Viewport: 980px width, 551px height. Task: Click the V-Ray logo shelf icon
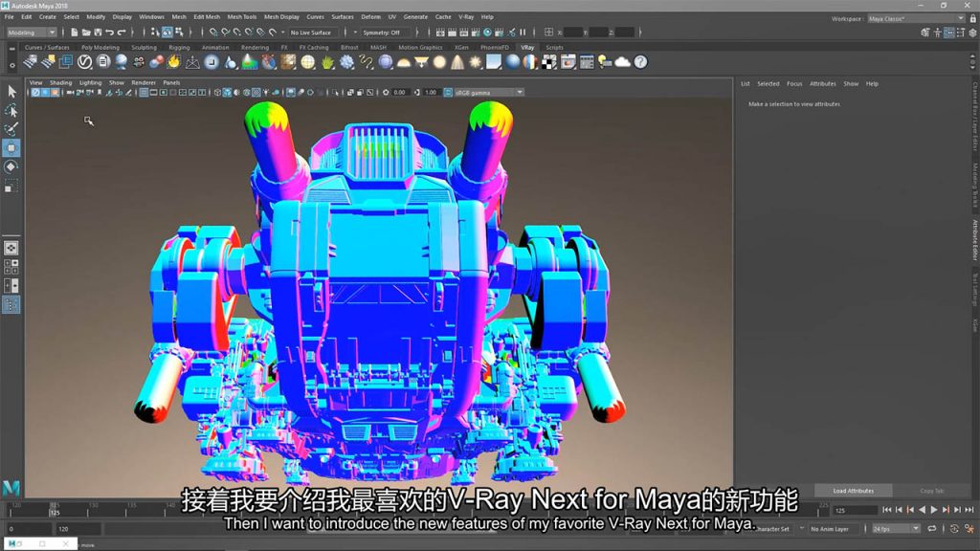click(84, 62)
